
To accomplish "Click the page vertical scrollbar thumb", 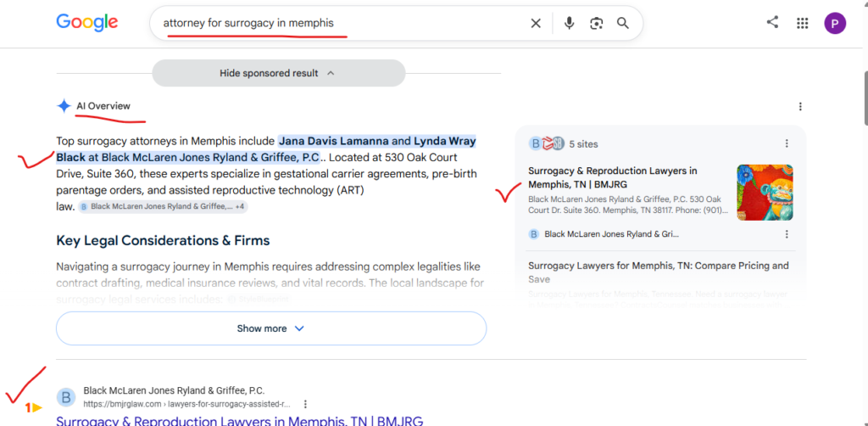I will tap(864, 98).
